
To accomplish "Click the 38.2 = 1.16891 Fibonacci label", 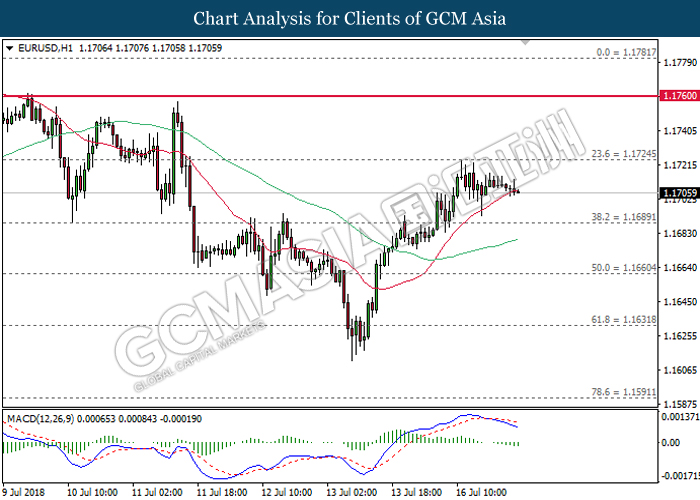I will tap(624, 217).
